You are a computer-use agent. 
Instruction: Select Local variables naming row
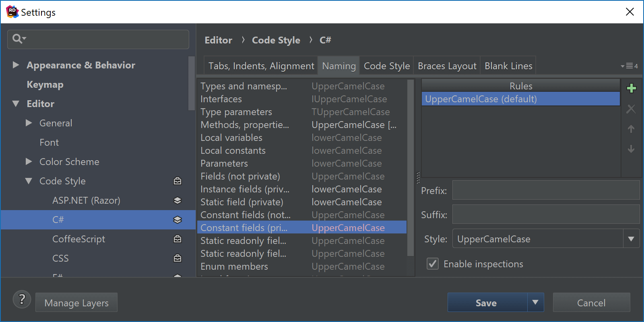[x=302, y=138]
